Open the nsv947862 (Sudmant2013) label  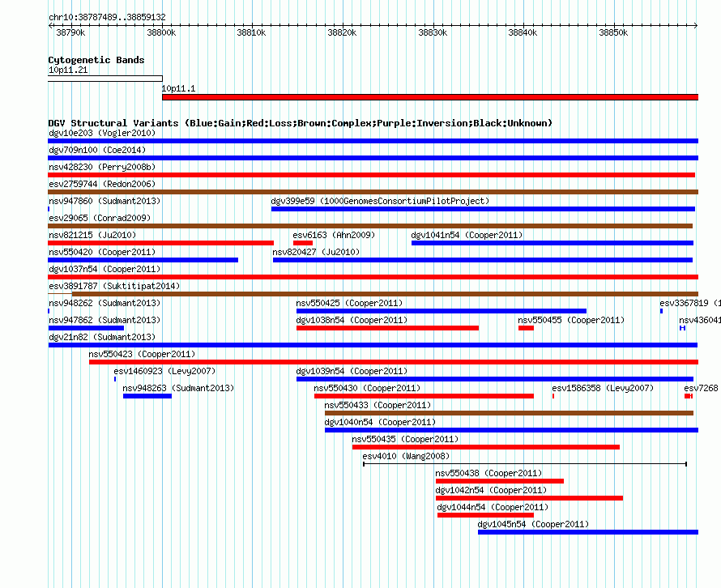tap(105, 320)
